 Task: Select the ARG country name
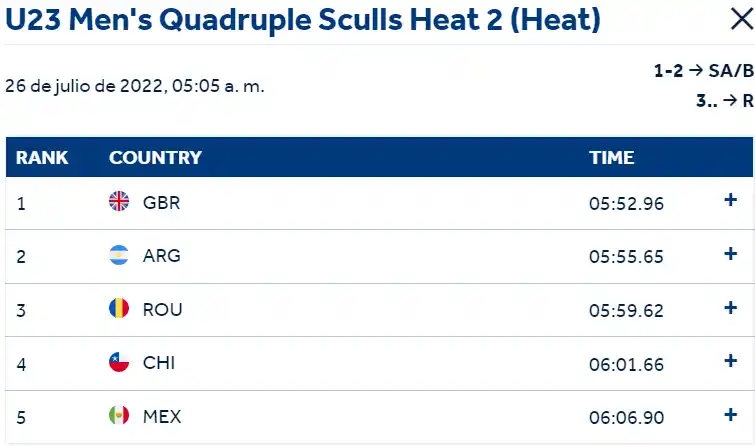[x=161, y=255]
